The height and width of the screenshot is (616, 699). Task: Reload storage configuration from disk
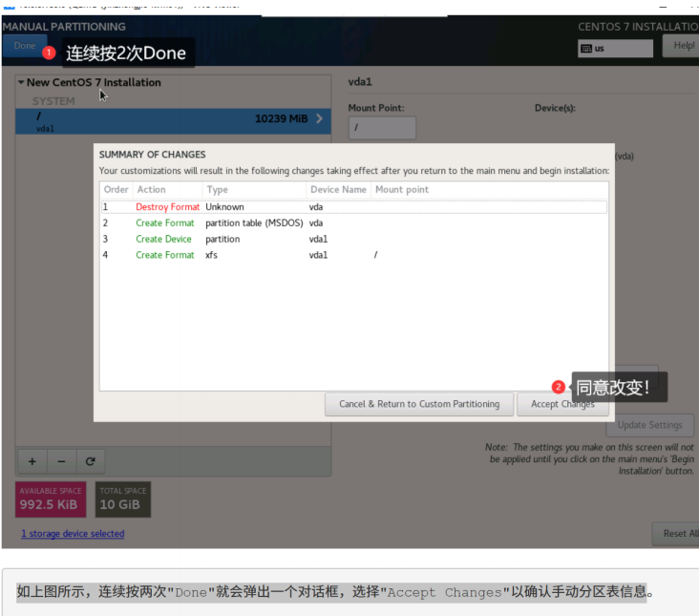click(x=91, y=461)
